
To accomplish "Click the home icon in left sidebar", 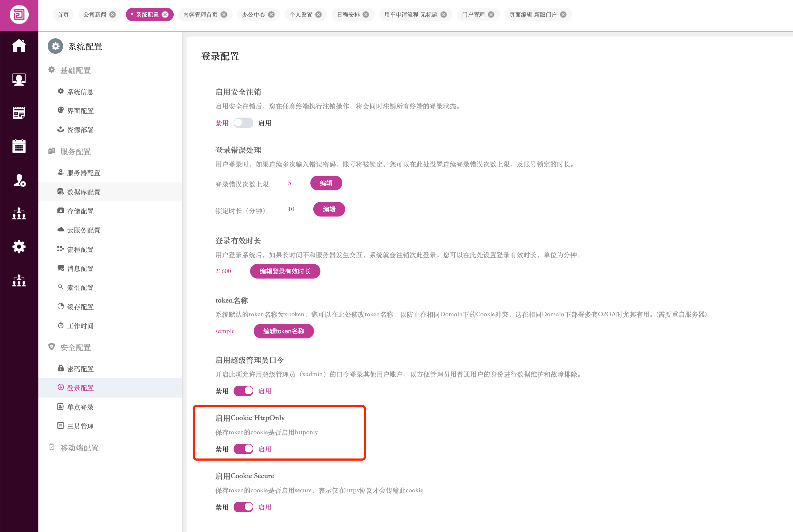I will tap(19, 46).
